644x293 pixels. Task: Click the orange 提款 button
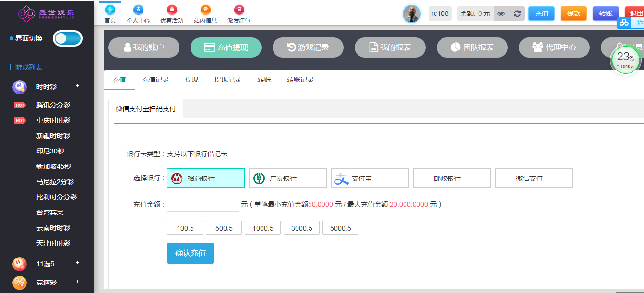573,13
